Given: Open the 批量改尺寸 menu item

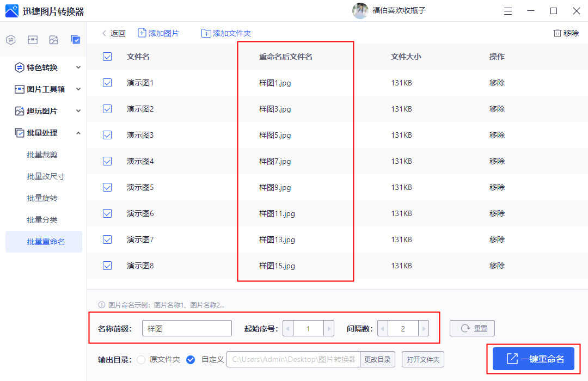Looking at the screenshot, I should pos(46,176).
